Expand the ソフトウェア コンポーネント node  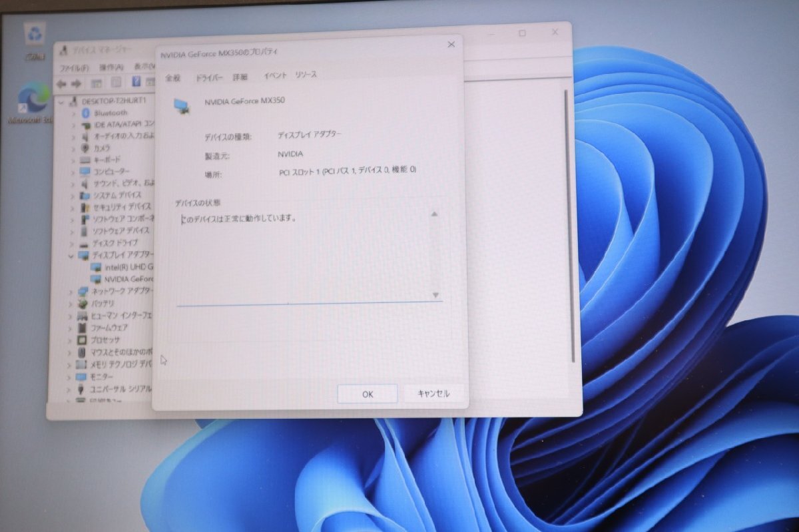[73, 219]
